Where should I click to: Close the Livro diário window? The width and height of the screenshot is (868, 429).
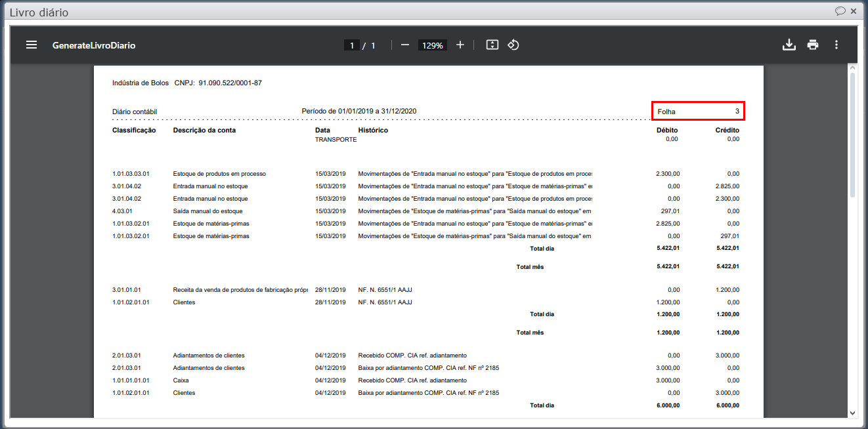point(854,11)
